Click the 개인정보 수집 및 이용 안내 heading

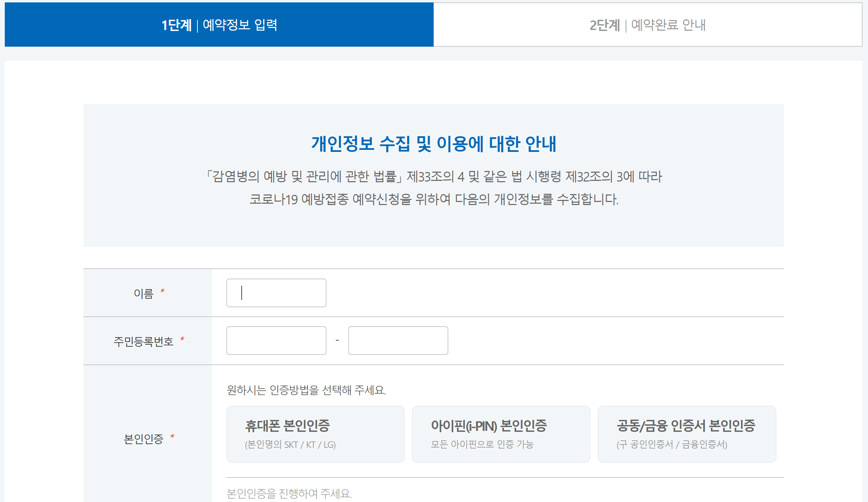click(x=433, y=144)
